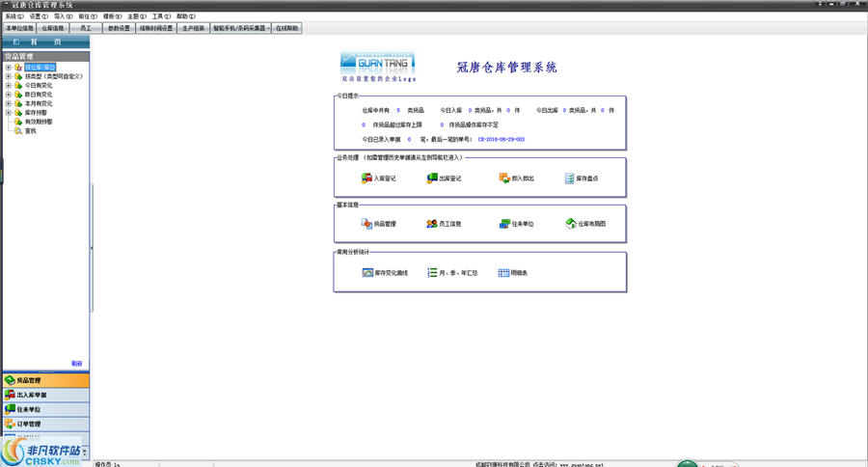Select 订单管理 in bottom navigation bar

[46, 424]
